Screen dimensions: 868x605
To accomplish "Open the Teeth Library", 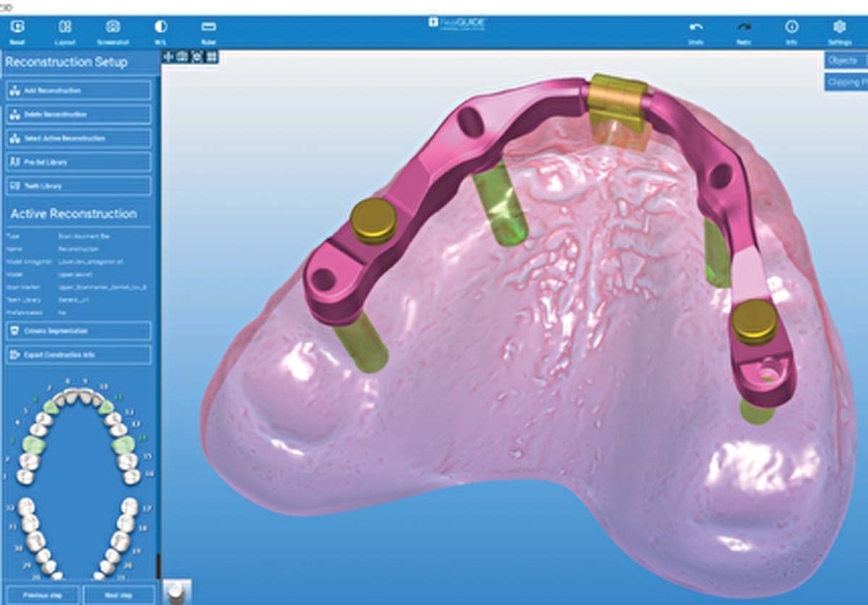I will [x=79, y=186].
